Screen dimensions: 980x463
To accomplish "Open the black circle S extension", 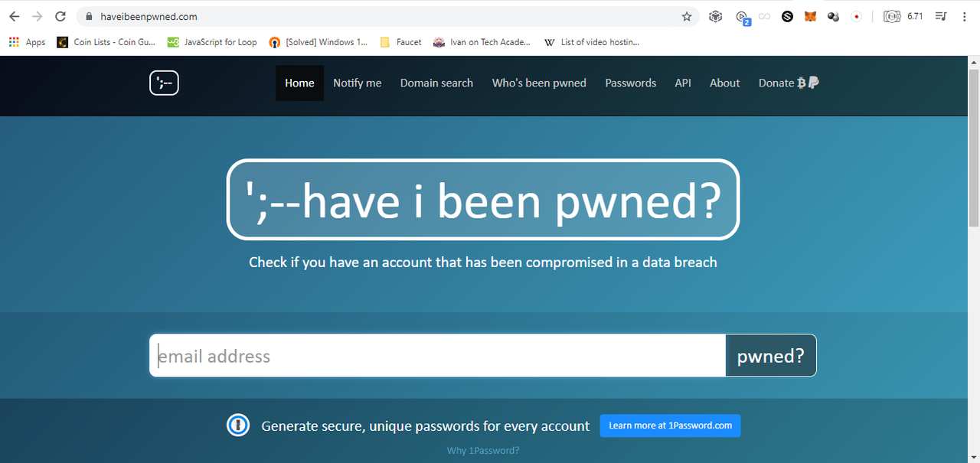I will 787,16.
